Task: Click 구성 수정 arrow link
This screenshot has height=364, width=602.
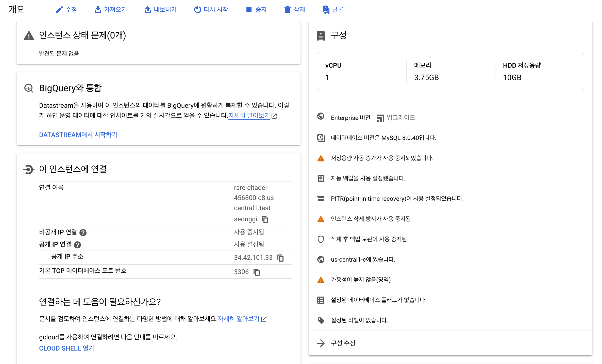Action: pos(343,343)
